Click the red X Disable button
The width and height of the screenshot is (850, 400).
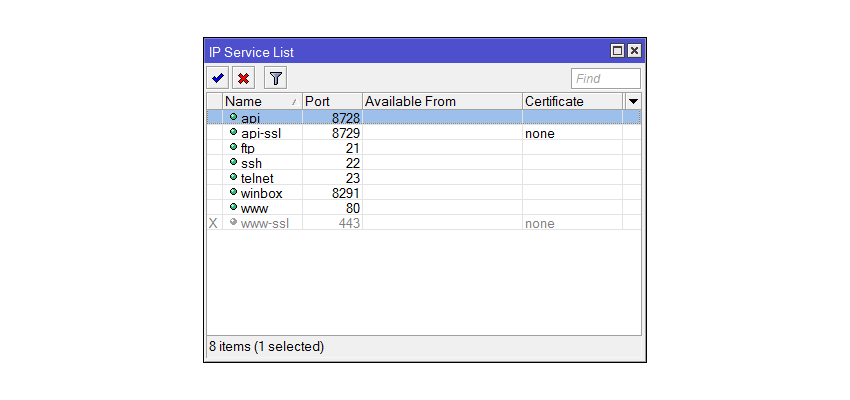pyautogui.click(x=243, y=79)
